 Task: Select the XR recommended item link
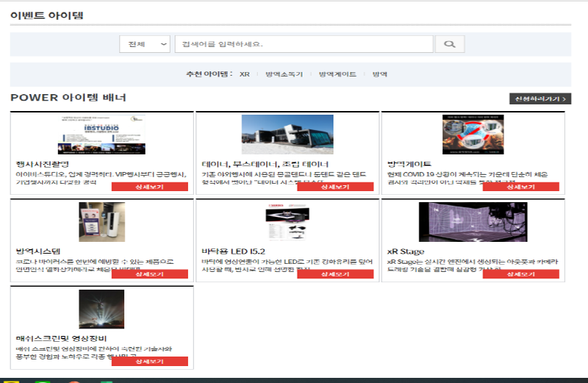coord(245,75)
